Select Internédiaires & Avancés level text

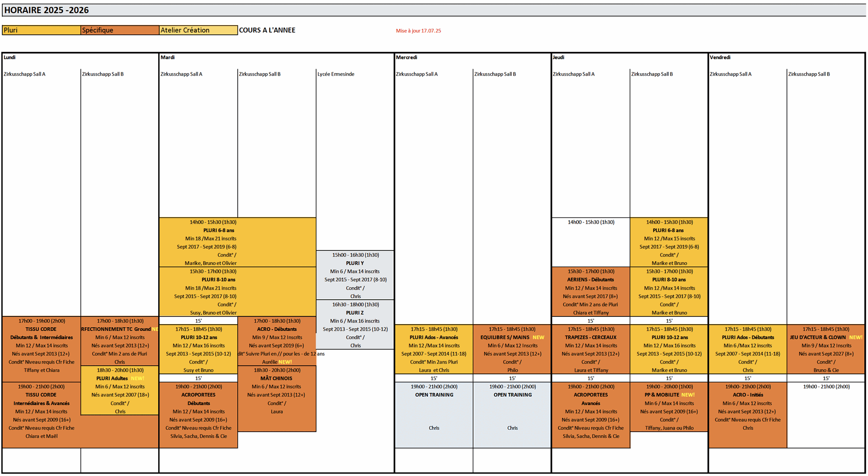42,404
